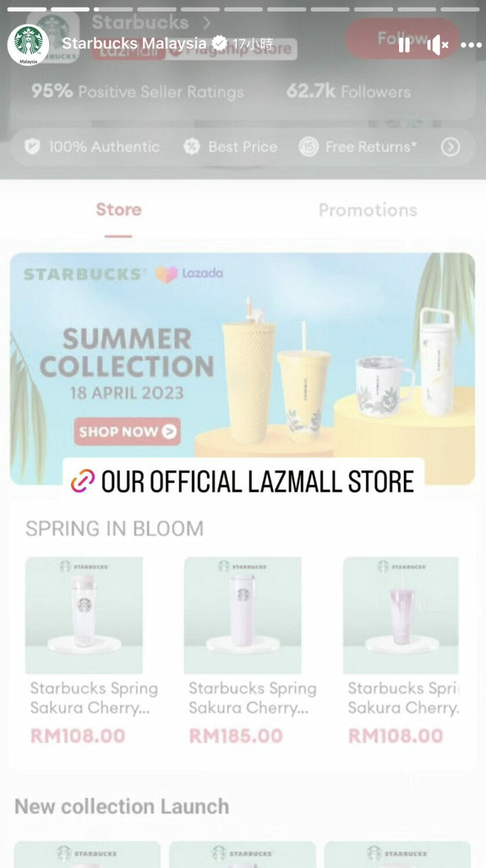Switch to the Promotions tab
This screenshot has width=486, height=868.
pyautogui.click(x=368, y=209)
